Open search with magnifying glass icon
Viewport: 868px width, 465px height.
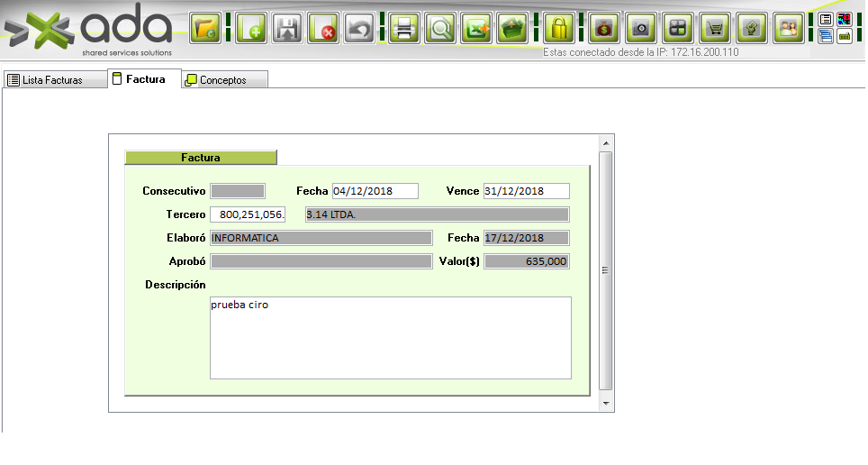440,28
